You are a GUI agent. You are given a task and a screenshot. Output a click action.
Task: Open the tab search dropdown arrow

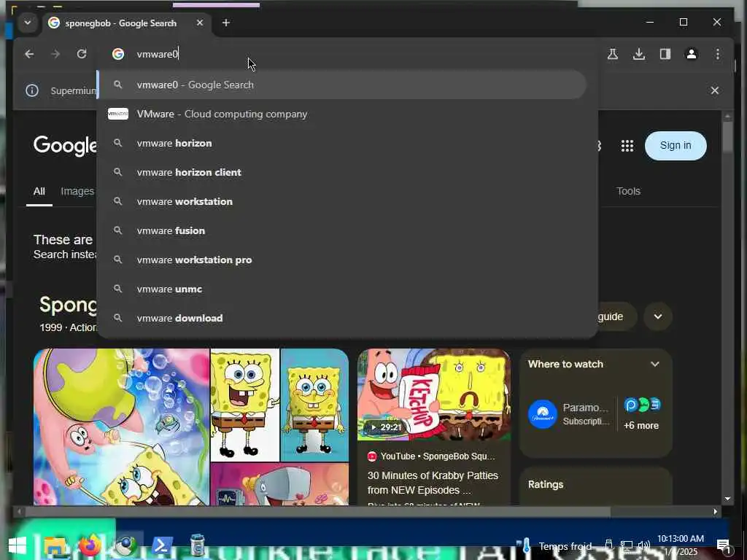coord(27,23)
